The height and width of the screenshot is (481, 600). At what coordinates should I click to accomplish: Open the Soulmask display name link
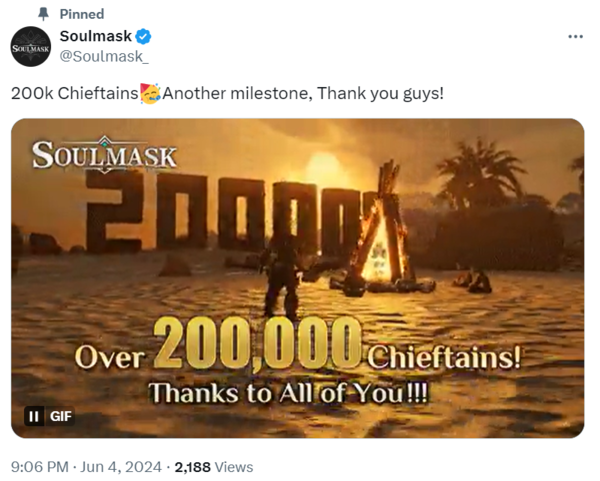pyautogui.click(x=95, y=37)
